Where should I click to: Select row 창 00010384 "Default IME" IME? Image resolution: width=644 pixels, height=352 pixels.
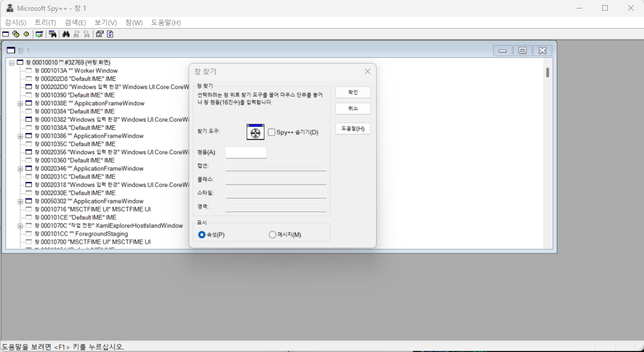(74, 112)
